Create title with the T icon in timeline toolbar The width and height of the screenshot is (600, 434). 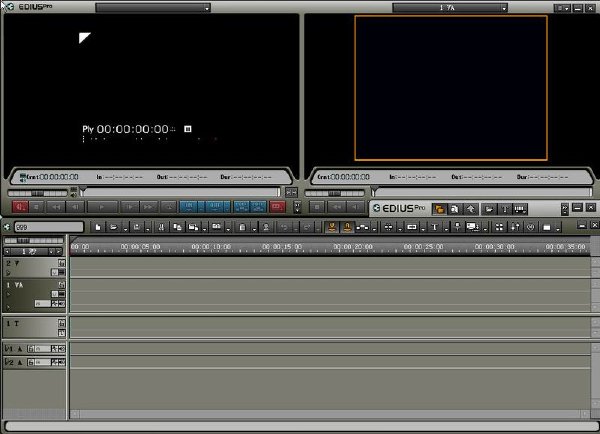tap(434, 227)
